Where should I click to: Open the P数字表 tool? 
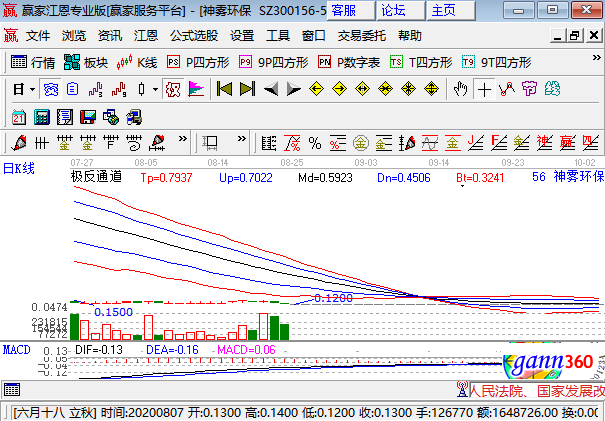click(x=349, y=62)
